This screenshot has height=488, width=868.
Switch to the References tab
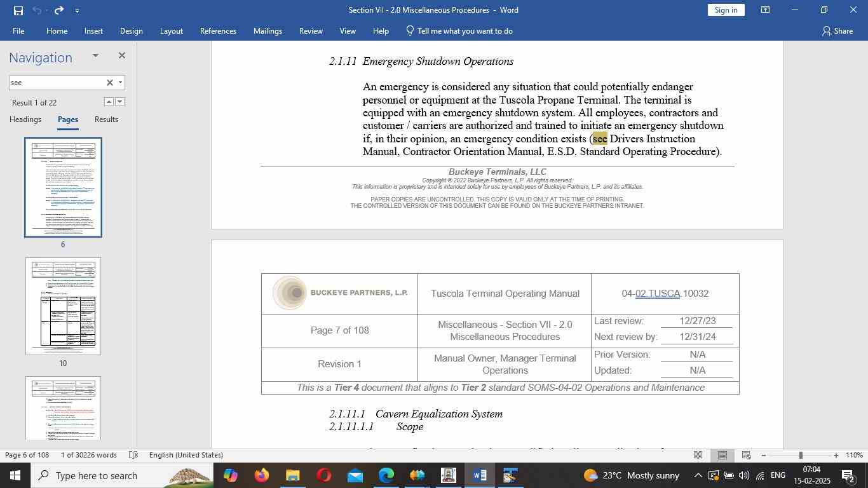pyautogui.click(x=218, y=30)
